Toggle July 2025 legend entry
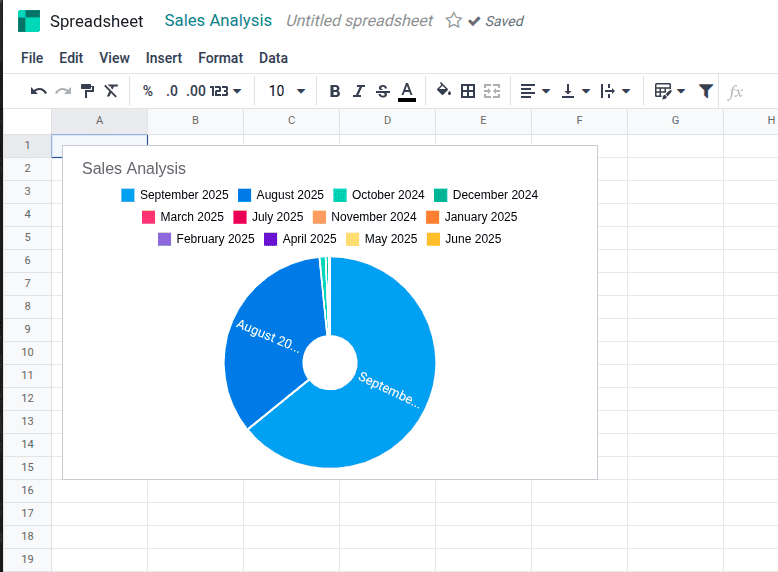 (x=268, y=217)
